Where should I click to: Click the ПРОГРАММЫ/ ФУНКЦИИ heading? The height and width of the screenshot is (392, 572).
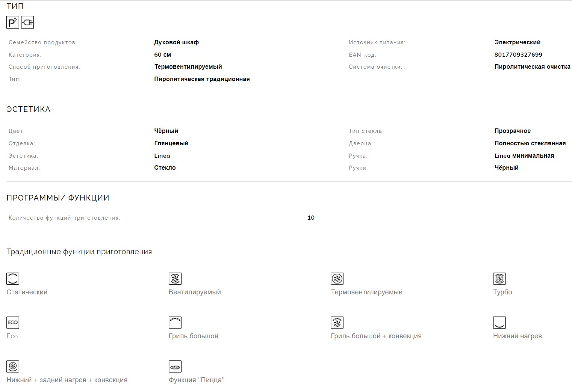58,198
